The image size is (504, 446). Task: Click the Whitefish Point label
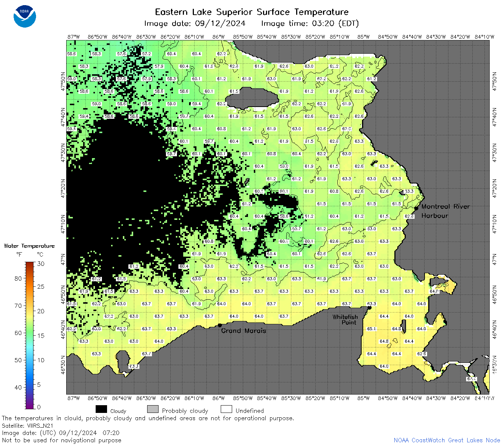[345, 320]
